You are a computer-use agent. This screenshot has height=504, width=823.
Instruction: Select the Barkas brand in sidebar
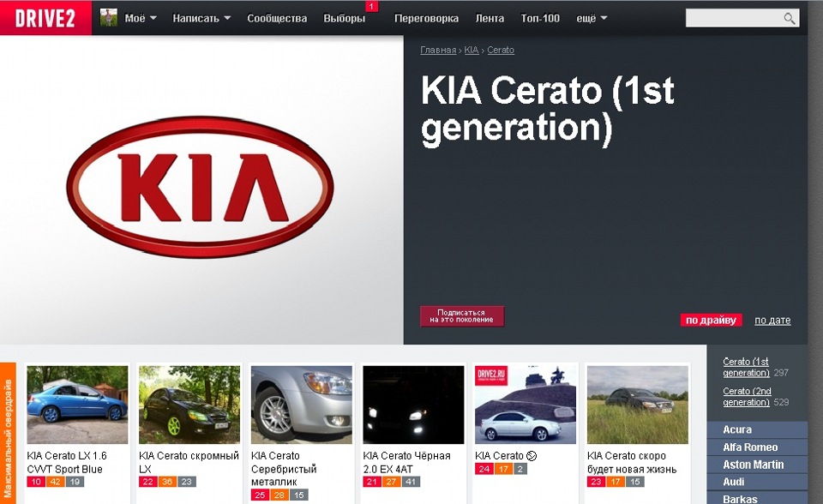click(x=757, y=499)
